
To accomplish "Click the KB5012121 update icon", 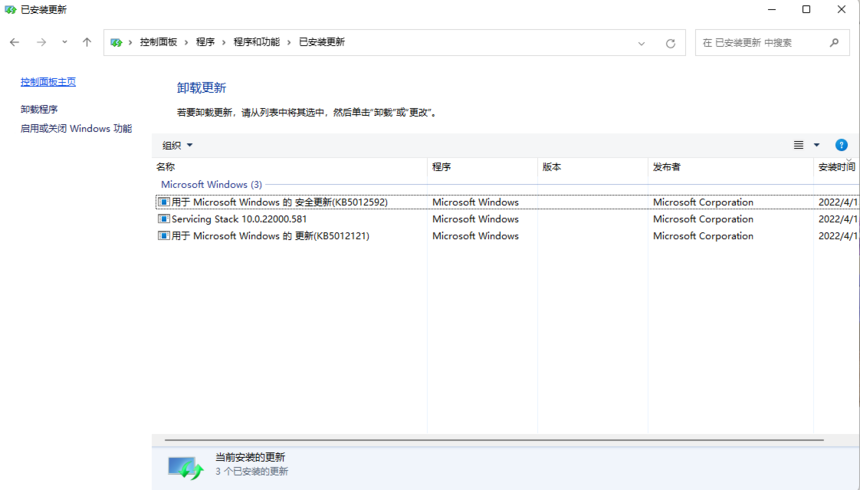I will (x=163, y=236).
